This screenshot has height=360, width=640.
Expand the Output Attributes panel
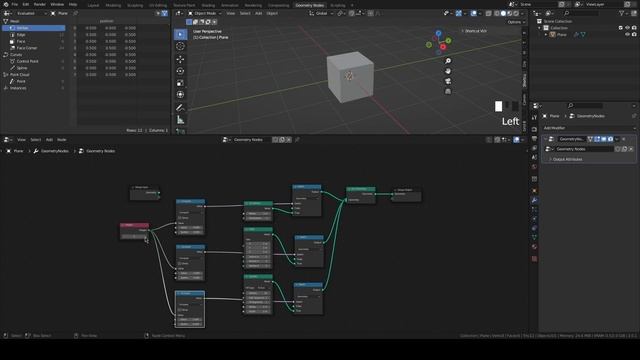567,159
